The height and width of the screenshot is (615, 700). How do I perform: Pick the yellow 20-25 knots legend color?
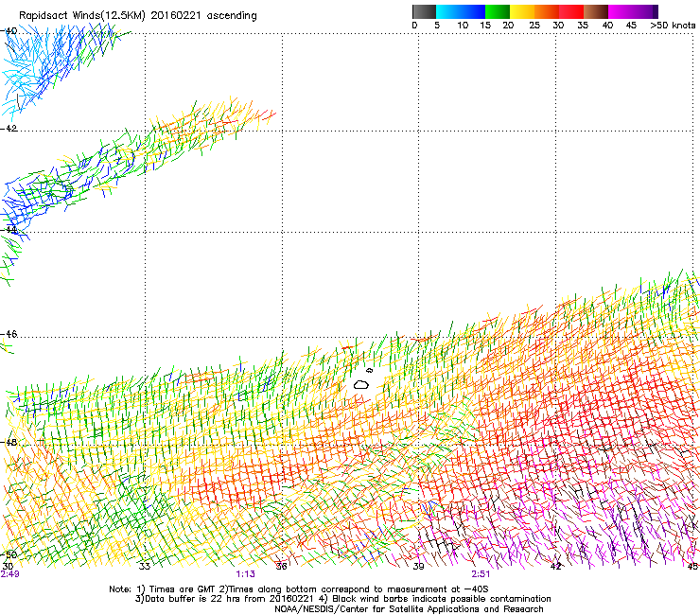(x=522, y=11)
